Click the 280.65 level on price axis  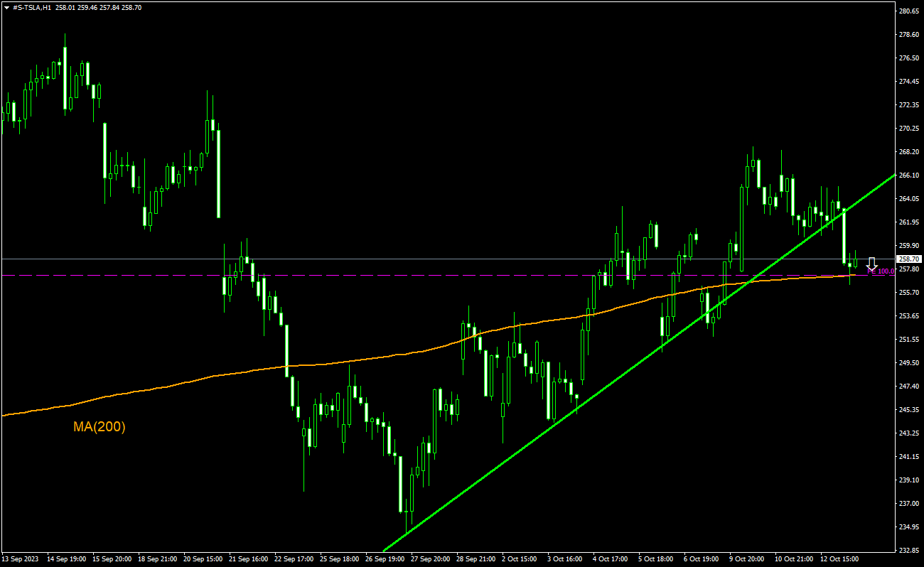pos(909,11)
